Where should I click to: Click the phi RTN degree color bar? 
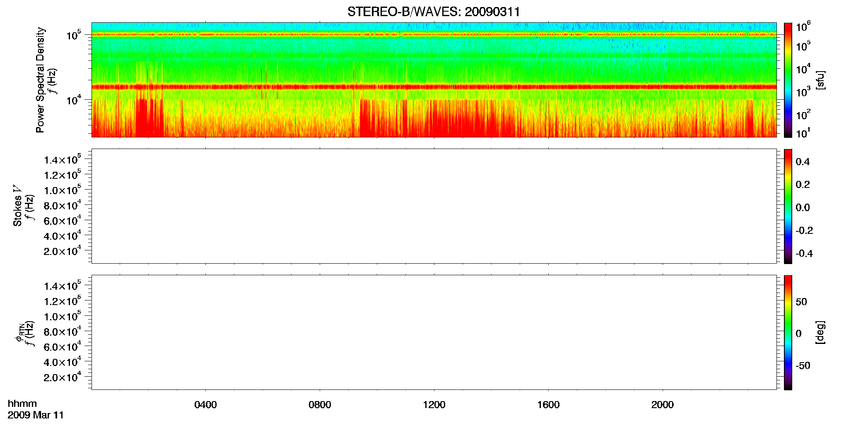(x=788, y=332)
